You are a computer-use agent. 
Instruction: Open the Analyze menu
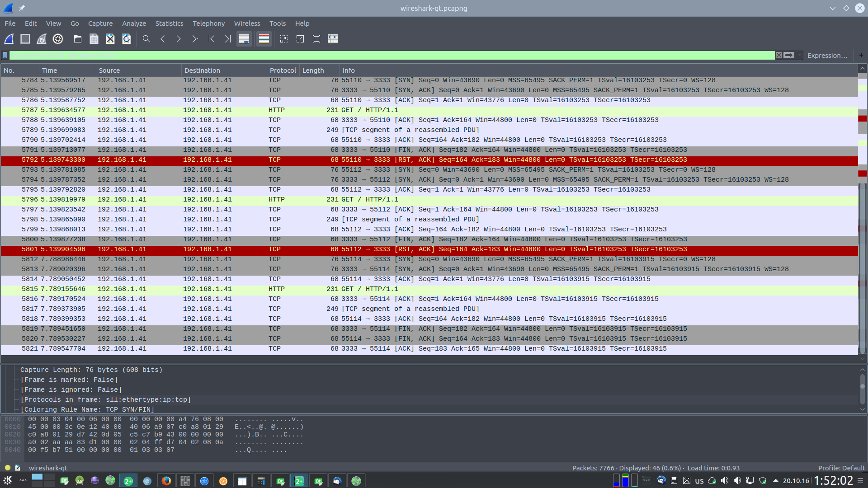click(134, 23)
